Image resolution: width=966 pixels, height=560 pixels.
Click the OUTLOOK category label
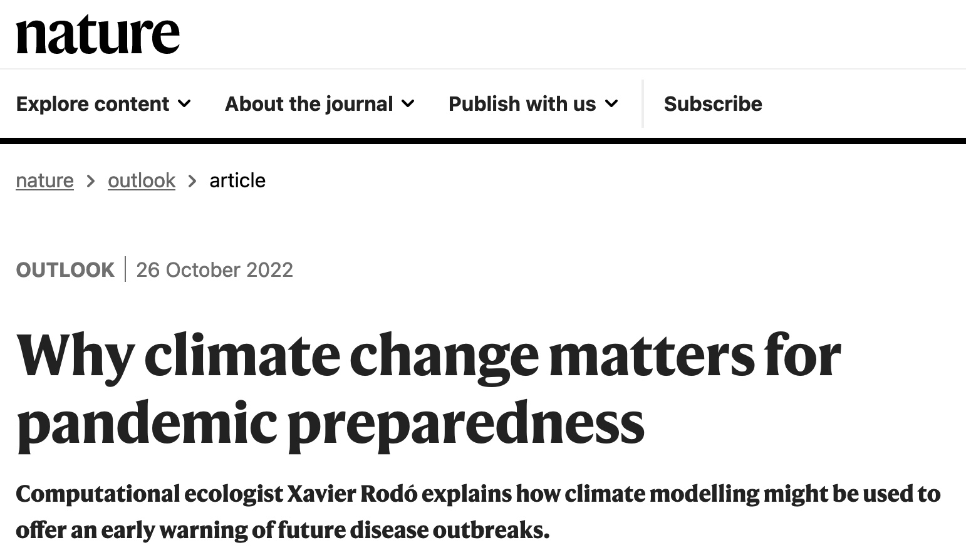click(x=65, y=270)
